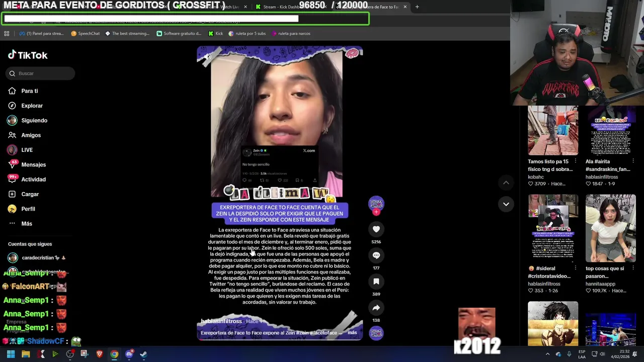Expand the caption with 'más'
This screenshot has width=644, height=362.
(352, 333)
